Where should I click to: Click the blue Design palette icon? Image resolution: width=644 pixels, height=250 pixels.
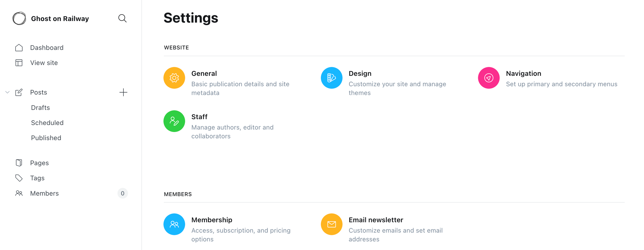pos(331,78)
